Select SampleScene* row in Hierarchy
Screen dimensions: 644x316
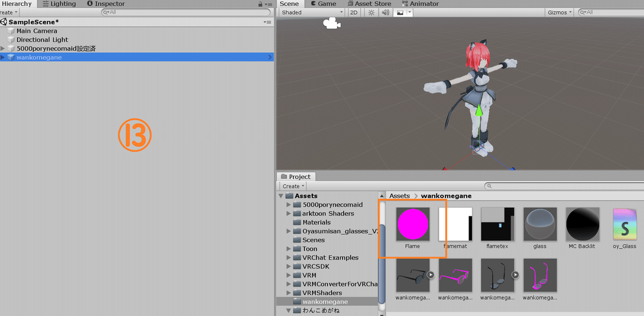point(137,22)
